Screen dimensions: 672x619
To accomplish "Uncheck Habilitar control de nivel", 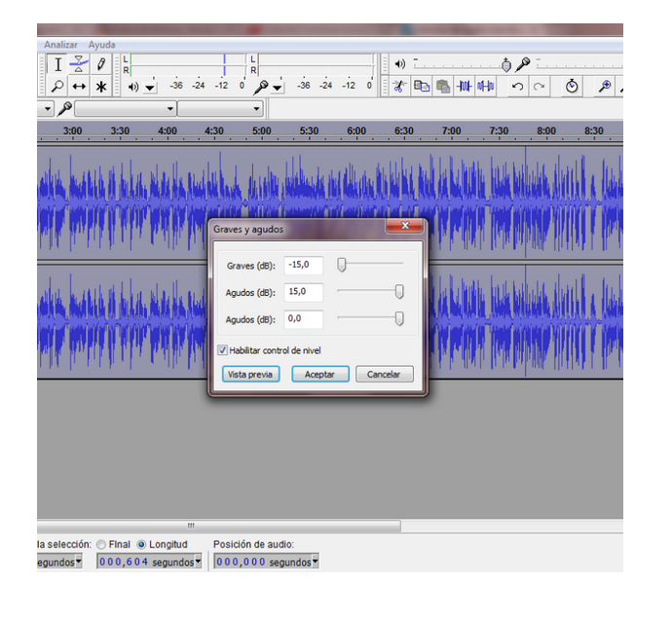I will 222,350.
